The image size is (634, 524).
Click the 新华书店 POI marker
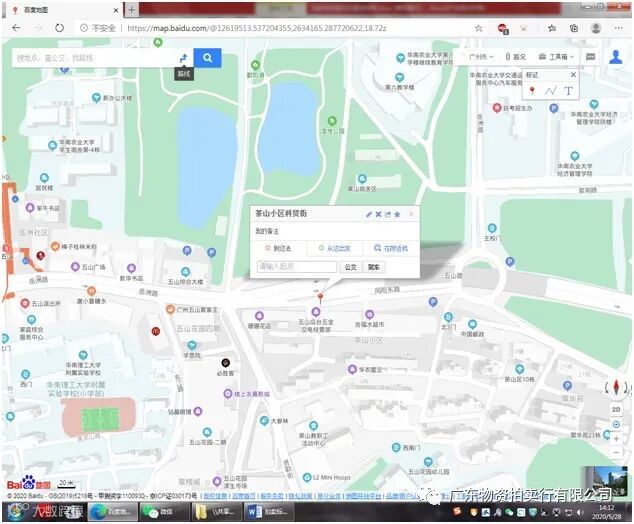(131, 268)
